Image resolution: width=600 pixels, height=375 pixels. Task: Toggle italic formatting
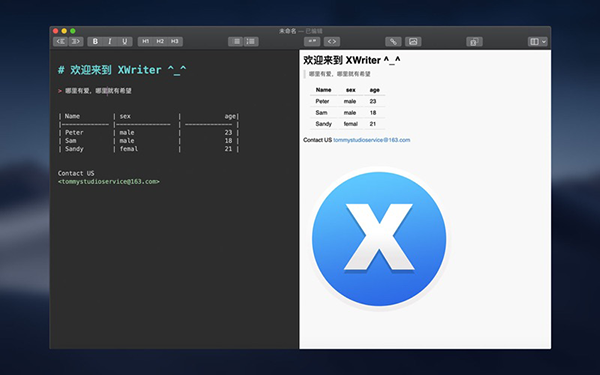(x=110, y=41)
